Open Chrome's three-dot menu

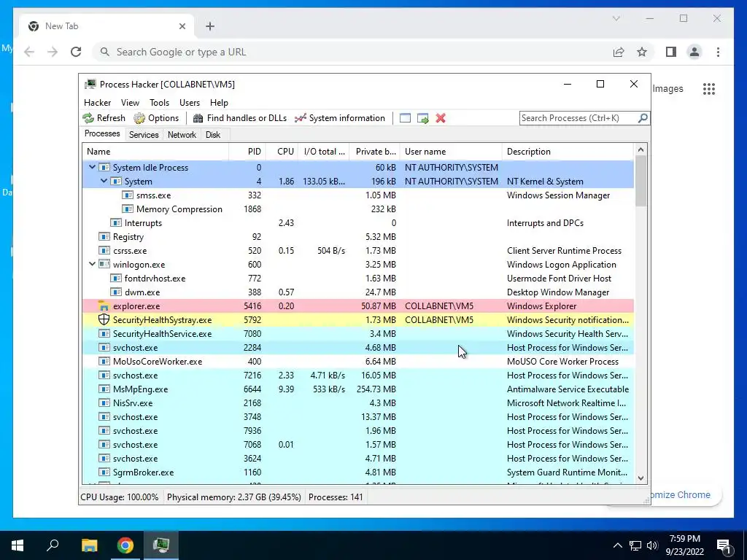(x=718, y=52)
